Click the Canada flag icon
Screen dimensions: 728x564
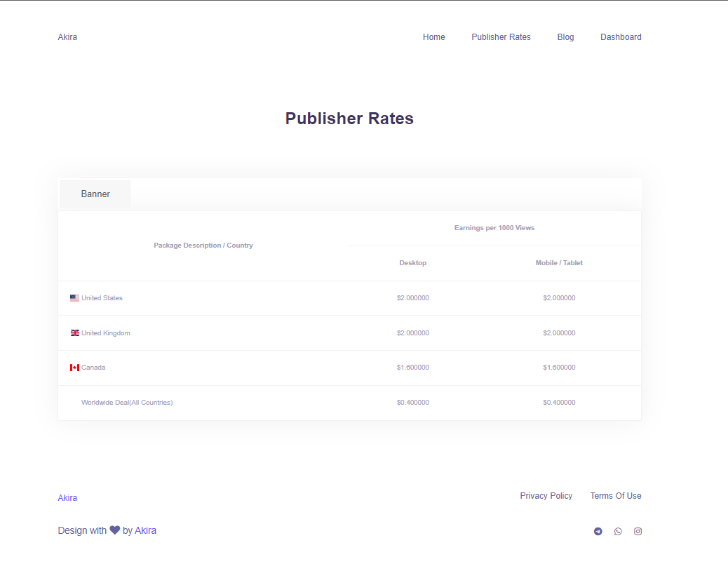click(x=74, y=368)
